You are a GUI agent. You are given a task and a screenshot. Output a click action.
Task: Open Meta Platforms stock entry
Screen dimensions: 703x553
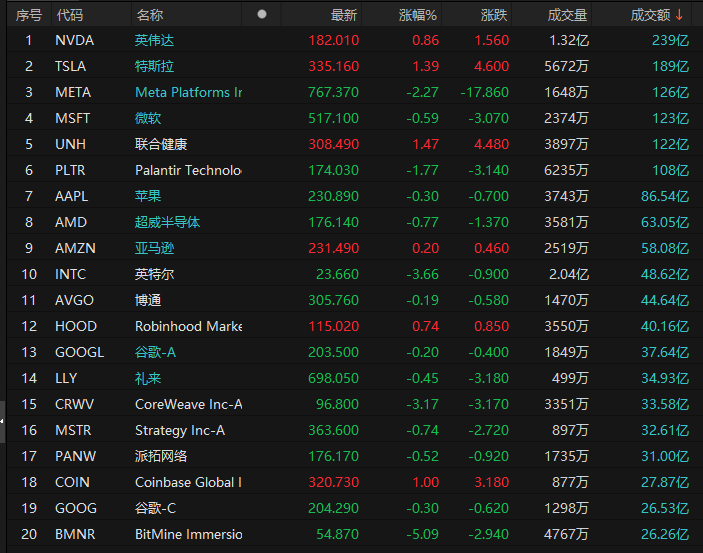tap(188, 92)
